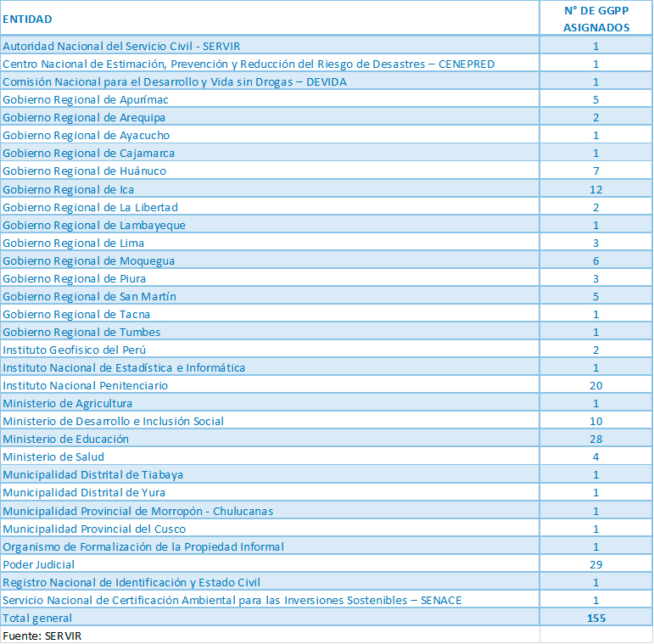
Task: Click value 7 for Gobierno Regional de Huánuco
Action: pyautogui.click(x=596, y=171)
